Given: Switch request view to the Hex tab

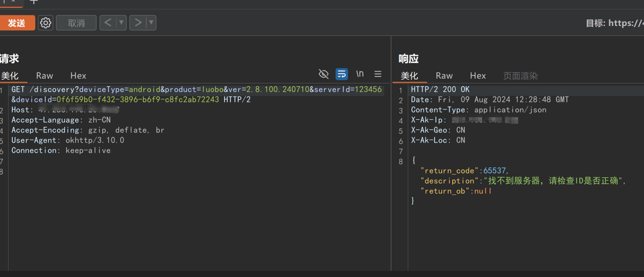Looking at the screenshot, I should [78, 76].
